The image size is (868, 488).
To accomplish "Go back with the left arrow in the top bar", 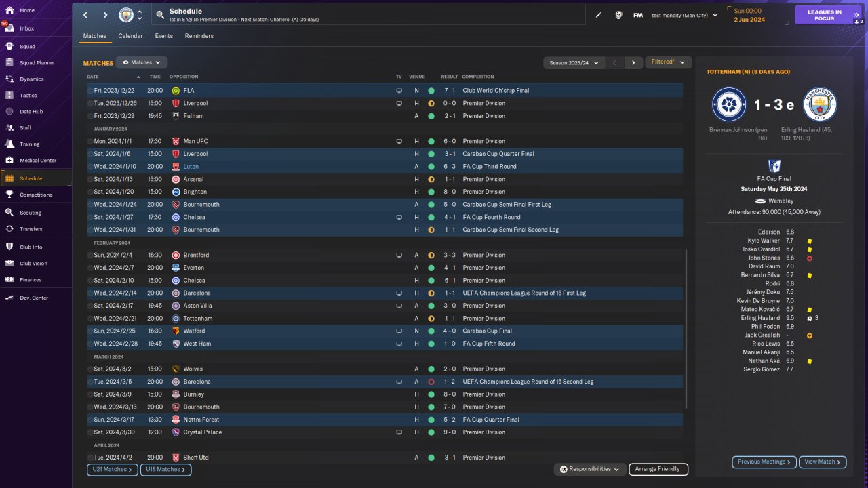I will click(x=85, y=15).
